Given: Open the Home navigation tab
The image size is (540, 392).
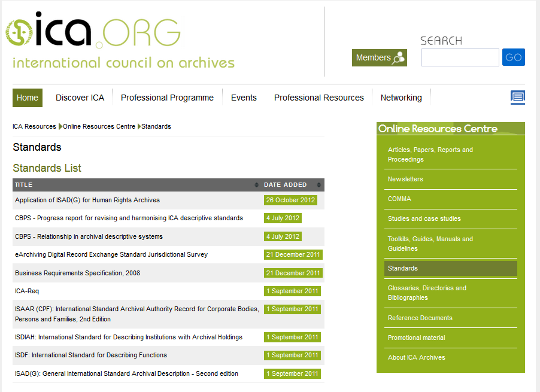Looking at the screenshot, I should pyautogui.click(x=28, y=98).
